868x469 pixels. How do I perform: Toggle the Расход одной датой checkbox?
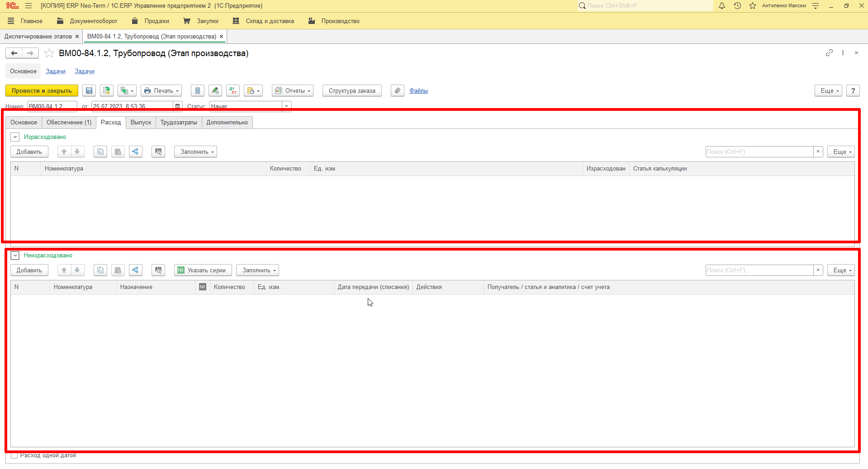tap(14, 455)
